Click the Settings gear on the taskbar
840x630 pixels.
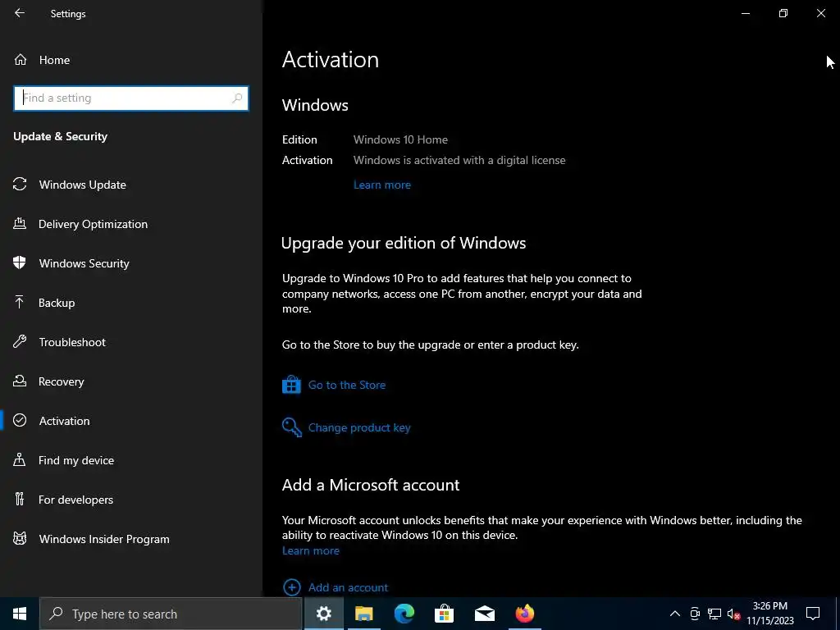(323, 614)
